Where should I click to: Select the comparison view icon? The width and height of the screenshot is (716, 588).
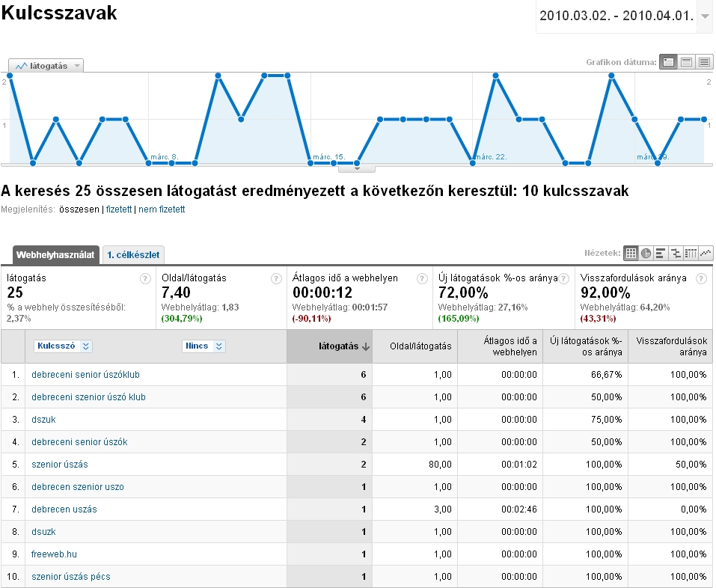point(676,254)
